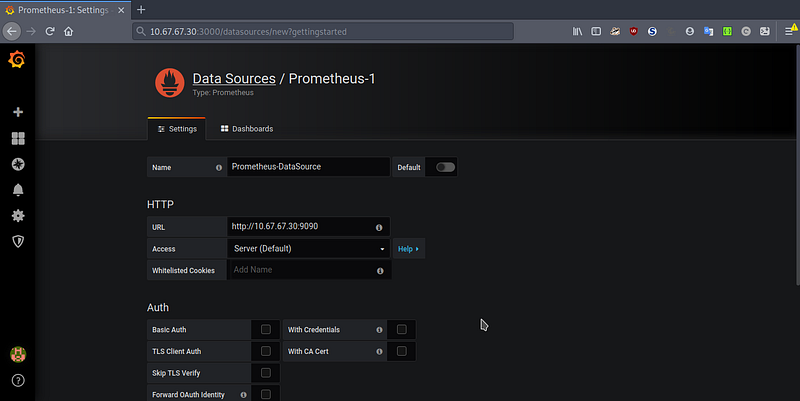Open the Help question mark icon
The width and height of the screenshot is (800, 401).
[x=18, y=380]
